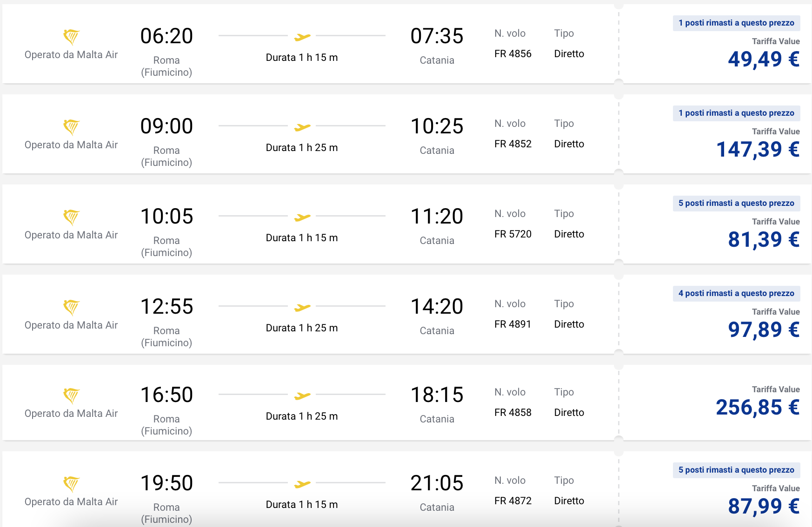Image resolution: width=812 pixels, height=527 pixels.
Task: Click the Ryanair harp logo on 06:20 flight
Action: [71, 36]
